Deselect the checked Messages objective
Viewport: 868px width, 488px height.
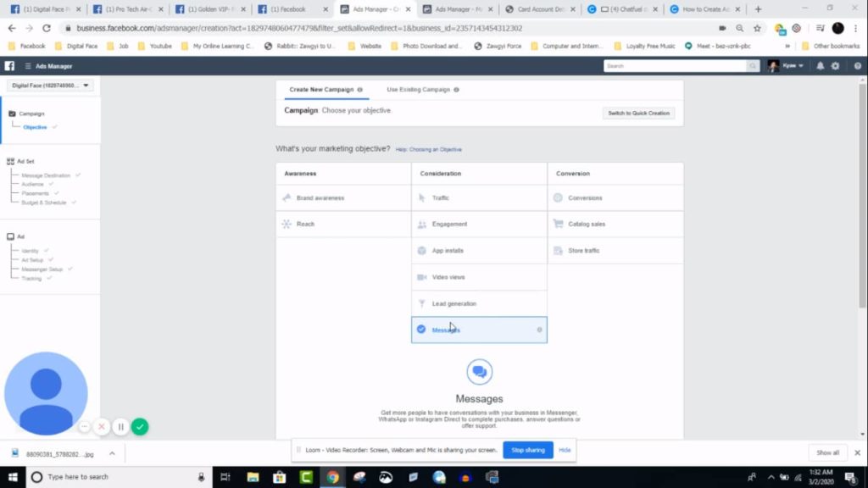tap(479, 330)
